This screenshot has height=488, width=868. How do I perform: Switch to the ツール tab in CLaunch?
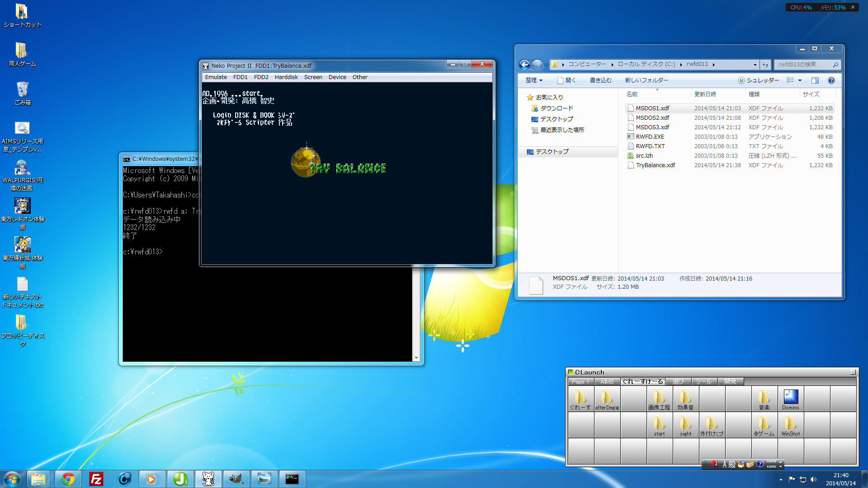pyautogui.click(x=703, y=382)
